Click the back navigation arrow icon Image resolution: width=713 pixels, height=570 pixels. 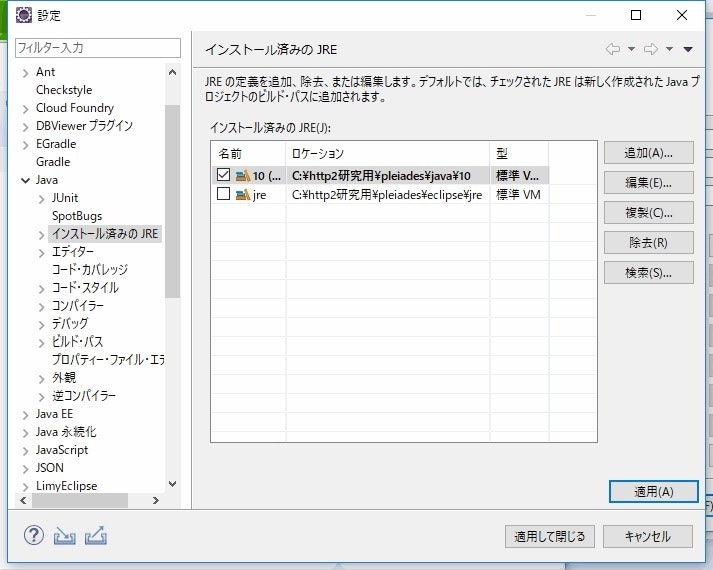click(x=613, y=49)
